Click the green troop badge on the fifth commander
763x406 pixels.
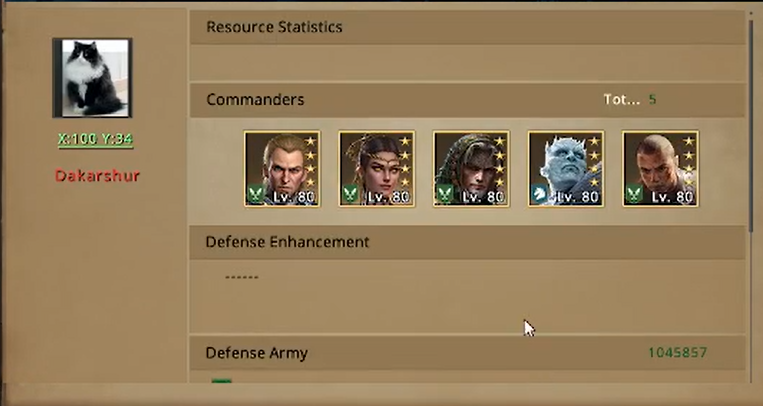click(634, 195)
